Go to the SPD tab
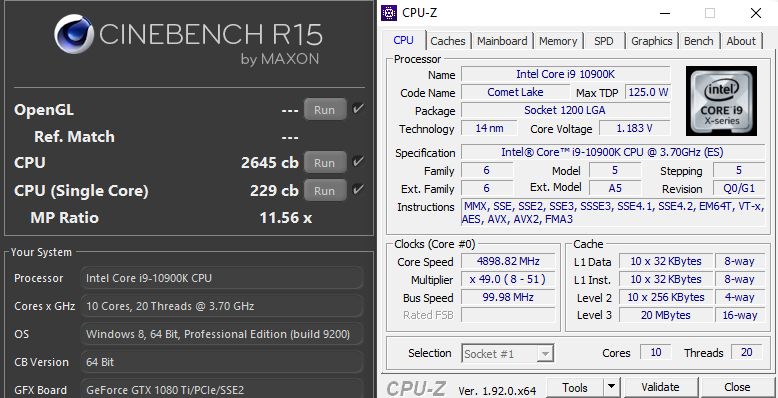This screenshot has width=778, height=398. [603, 41]
